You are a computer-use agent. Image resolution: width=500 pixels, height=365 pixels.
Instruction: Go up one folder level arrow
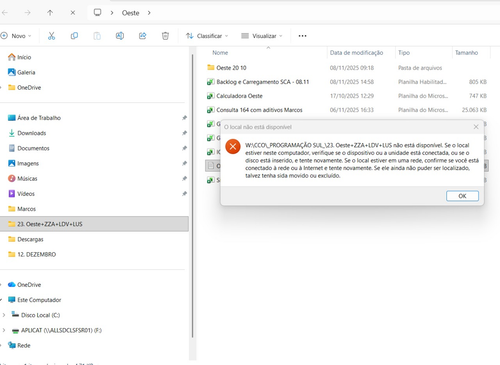point(50,13)
